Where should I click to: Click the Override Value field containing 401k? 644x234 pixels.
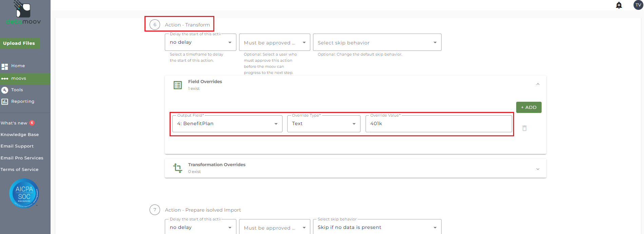(x=438, y=124)
